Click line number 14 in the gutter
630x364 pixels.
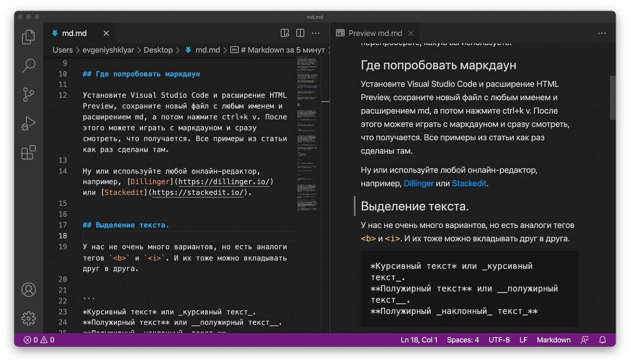[x=62, y=171]
